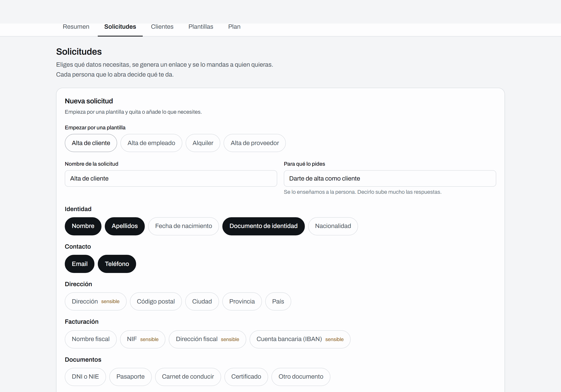Toggle the Documento de identidad chip

pyautogui.click(x=263, y=226)
